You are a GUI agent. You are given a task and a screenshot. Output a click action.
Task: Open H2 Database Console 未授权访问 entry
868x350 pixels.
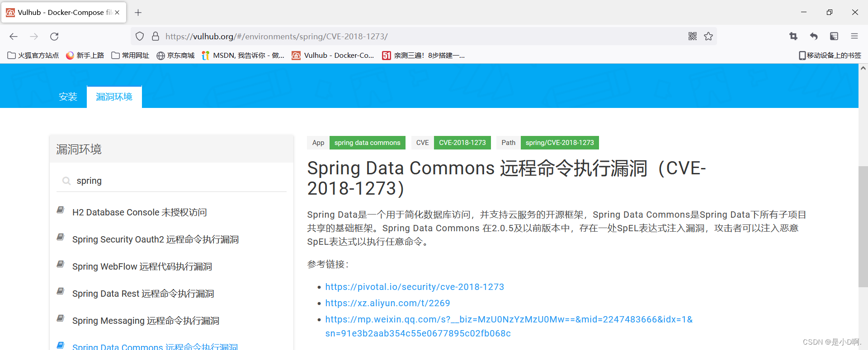pos(139,212)
